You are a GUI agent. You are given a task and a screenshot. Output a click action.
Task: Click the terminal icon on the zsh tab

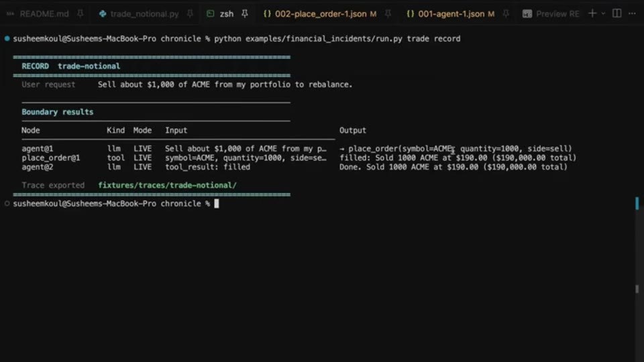click(x=210, y=14)
